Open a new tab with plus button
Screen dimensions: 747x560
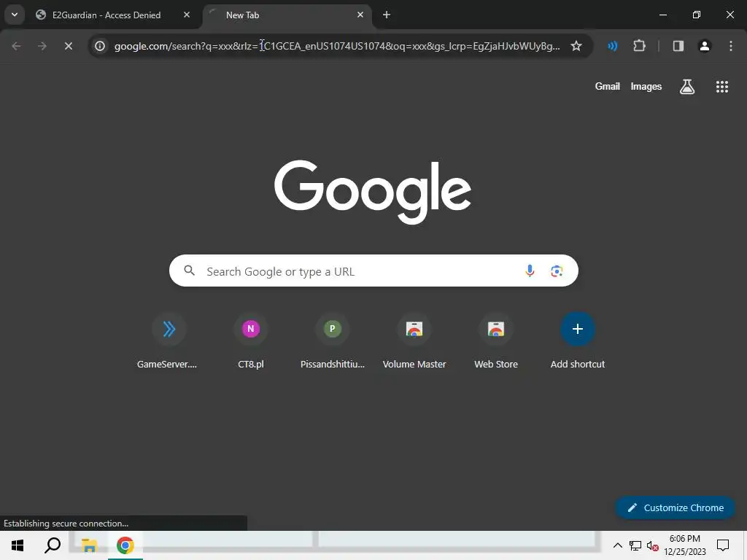(x=387, y=15)
